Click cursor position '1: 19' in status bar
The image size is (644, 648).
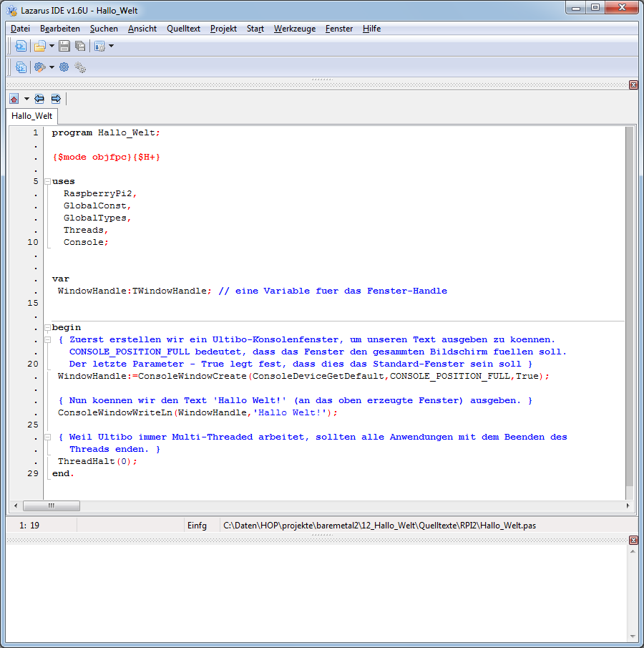point(29,526)
